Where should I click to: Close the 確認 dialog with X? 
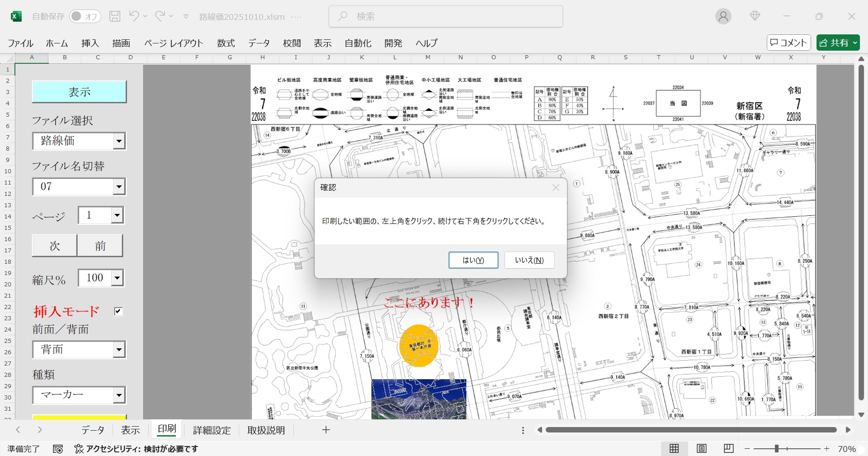556,188
